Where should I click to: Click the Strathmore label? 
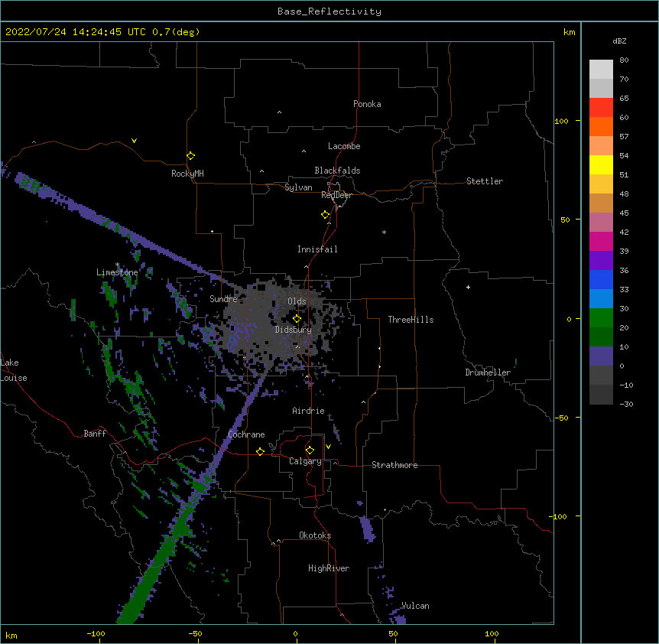tap(394, 465)
